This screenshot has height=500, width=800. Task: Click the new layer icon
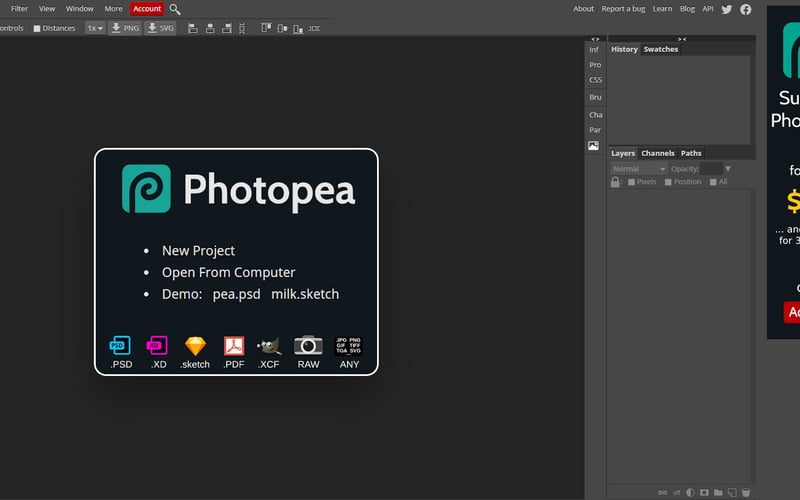coord(732,492)
